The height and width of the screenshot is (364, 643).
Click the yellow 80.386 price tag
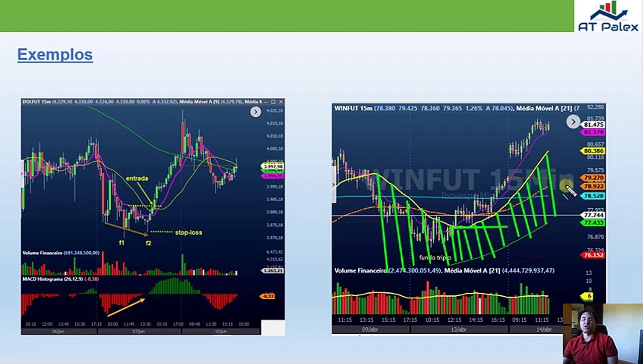(x=593, y=151)
